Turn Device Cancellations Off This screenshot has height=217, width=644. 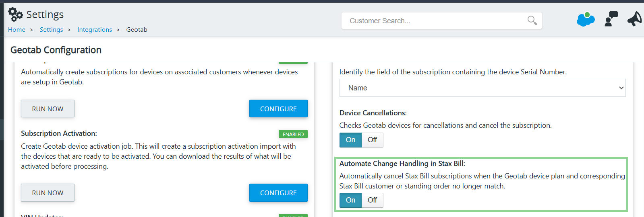click(372, 140)
